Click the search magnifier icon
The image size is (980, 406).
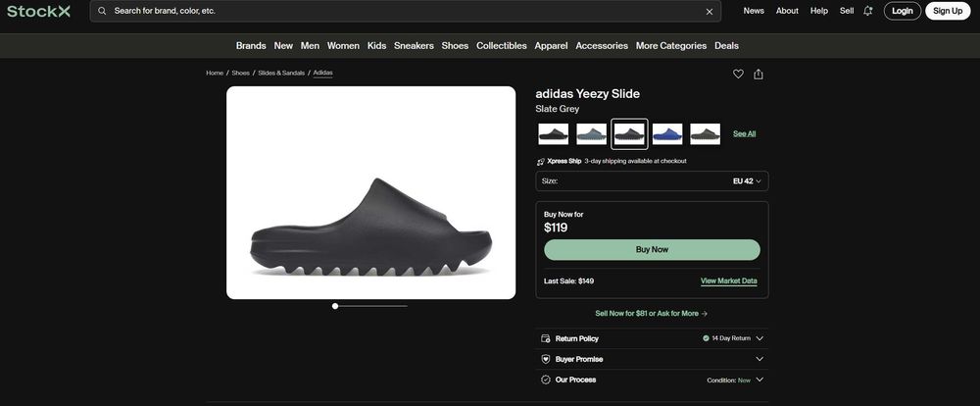point(102,11)
